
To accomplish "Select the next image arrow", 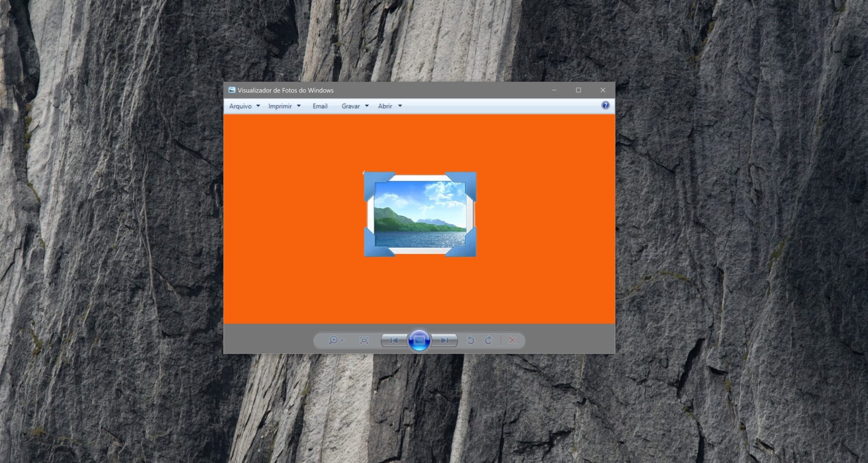I will (x=445, y=340).
